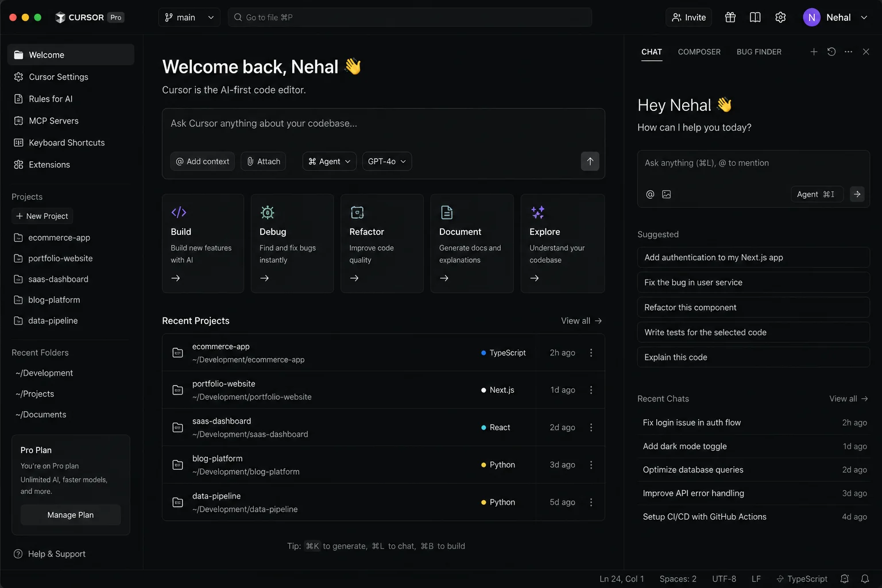Open recent chat Setup CI/CD with GitHub Actions
This screenshot has height=588, width=882.
[753, 517]
